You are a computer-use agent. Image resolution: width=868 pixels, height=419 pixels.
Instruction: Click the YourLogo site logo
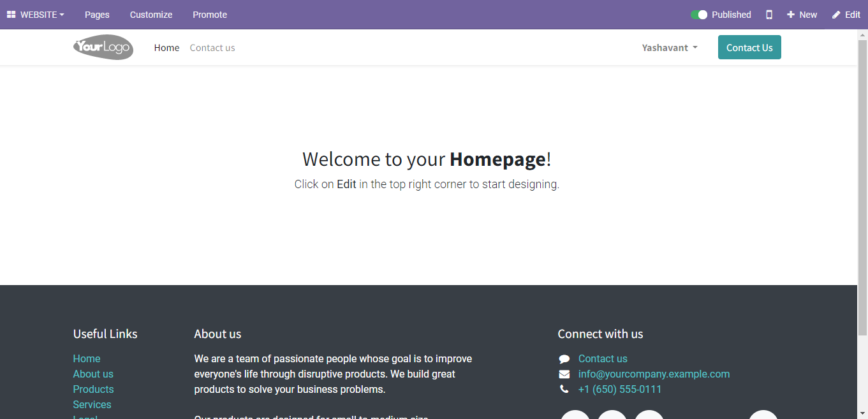(x=103, y=47)
